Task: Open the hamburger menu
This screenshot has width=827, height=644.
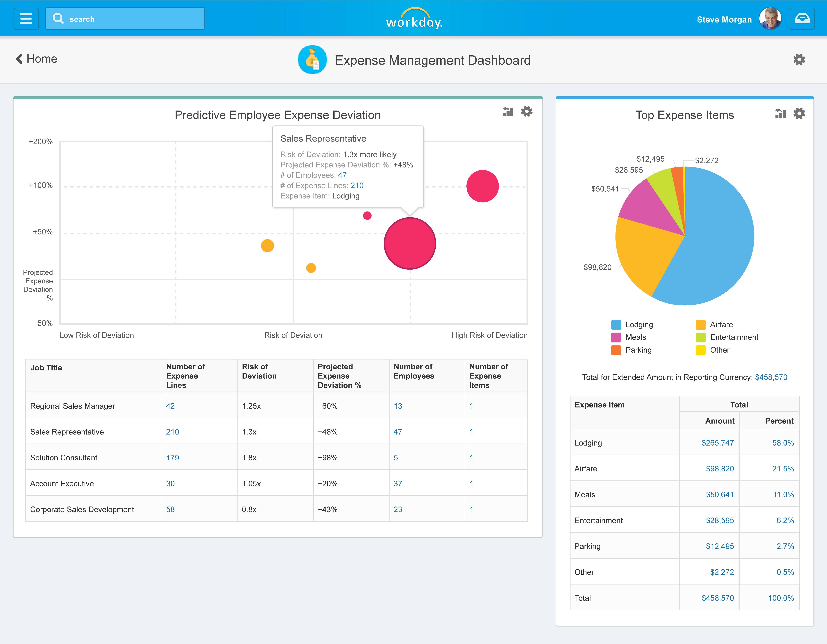Action: tap(26, 19)
